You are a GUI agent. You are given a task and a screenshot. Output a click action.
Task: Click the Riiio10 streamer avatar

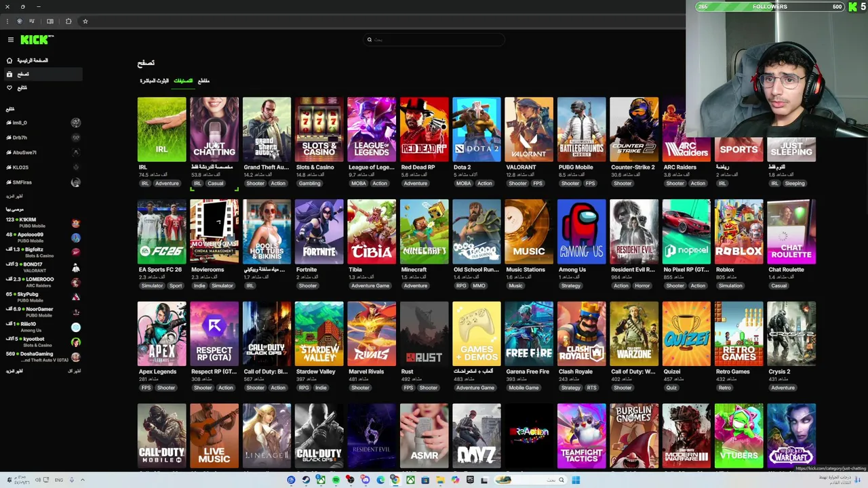click(x=76, y=327)
